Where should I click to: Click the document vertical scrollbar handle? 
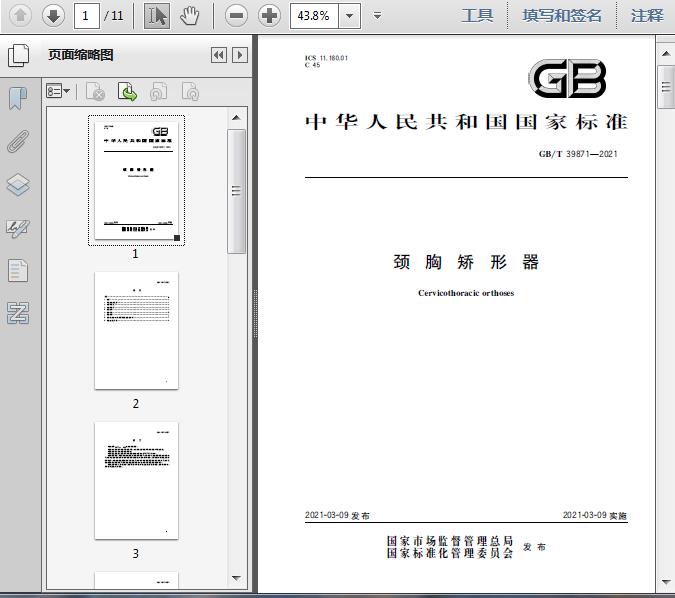point(666,87)
